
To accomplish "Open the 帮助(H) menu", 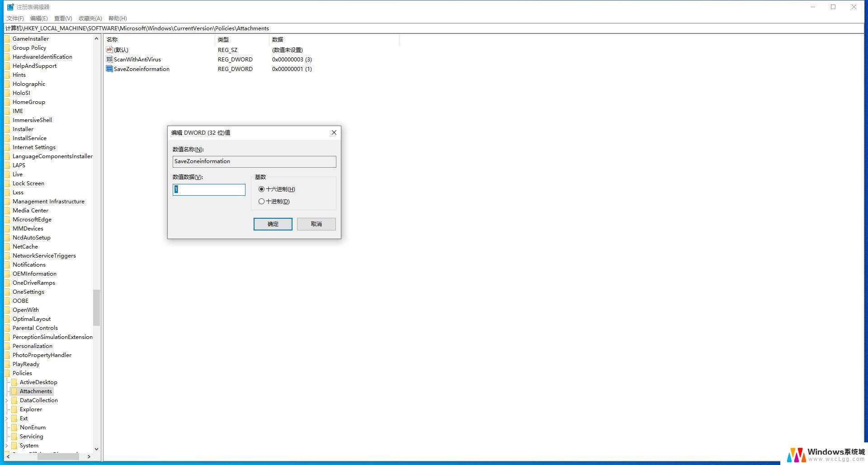I will 118,19.
